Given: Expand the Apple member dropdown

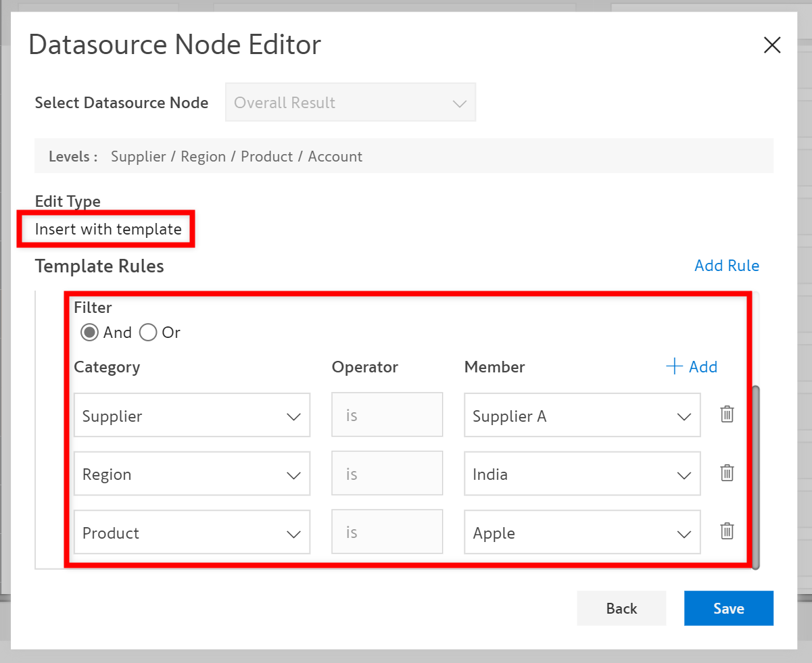Looking at the screenshot, I should (x=581, y=533).
